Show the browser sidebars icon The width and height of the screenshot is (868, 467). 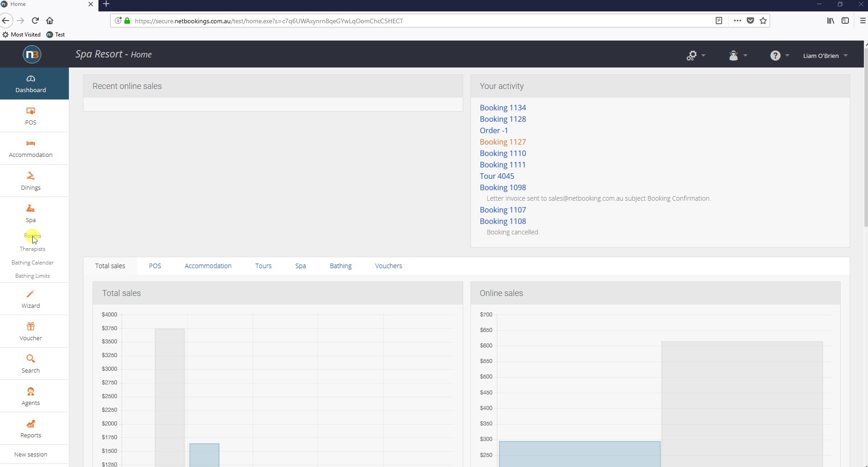[x=845, y=21]
